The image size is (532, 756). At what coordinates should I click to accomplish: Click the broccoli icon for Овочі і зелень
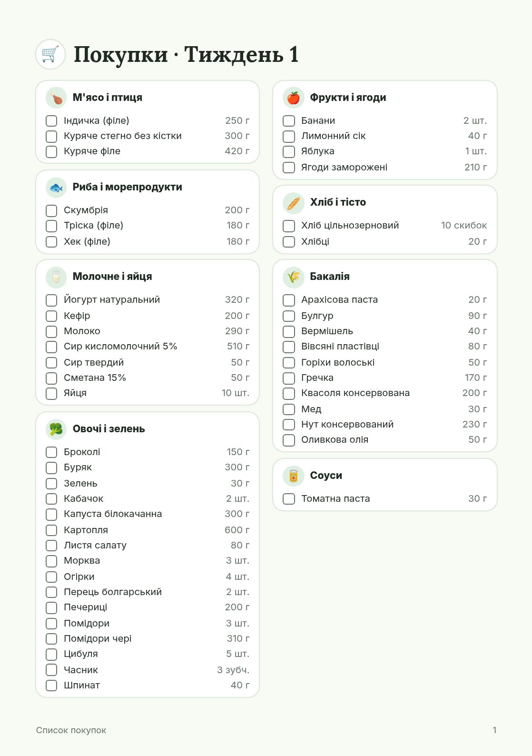[x=56, y=429]
